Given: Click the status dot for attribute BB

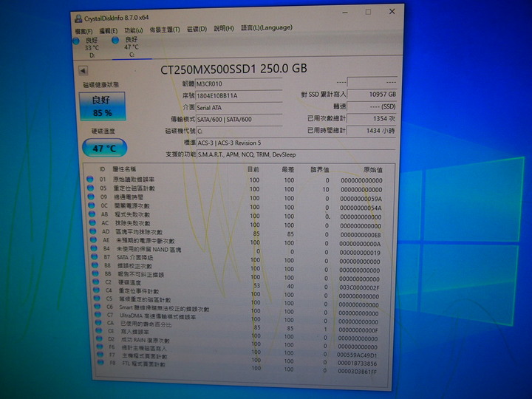Looking at the screenshot, I should click(95, 273).
